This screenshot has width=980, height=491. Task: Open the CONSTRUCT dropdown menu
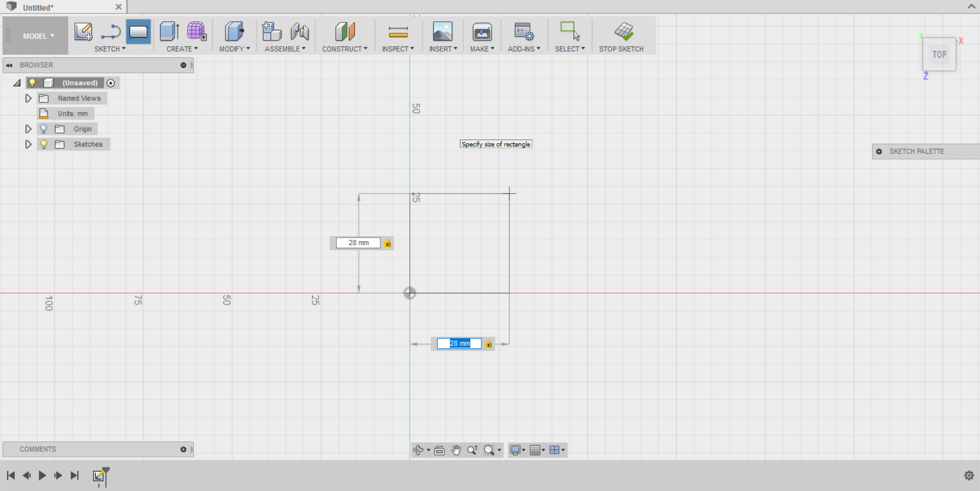(x=345, y=49)
